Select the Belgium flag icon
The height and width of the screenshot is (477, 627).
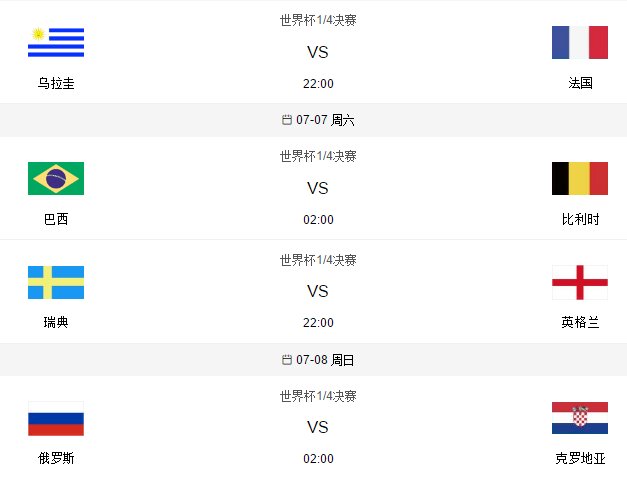click(x=580, y=178)
